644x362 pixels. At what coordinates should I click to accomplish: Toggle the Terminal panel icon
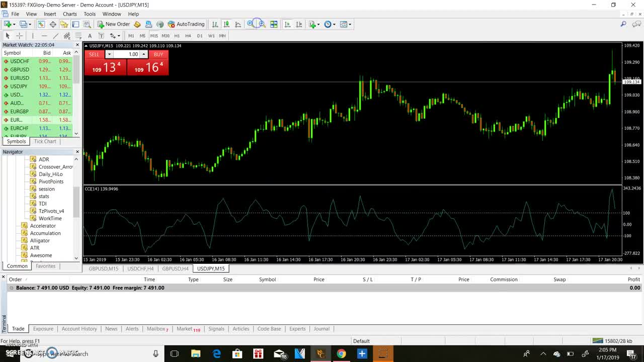75,24
